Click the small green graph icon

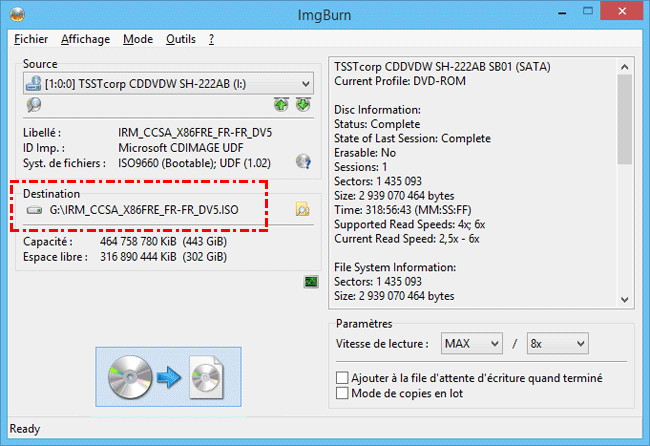311,283
